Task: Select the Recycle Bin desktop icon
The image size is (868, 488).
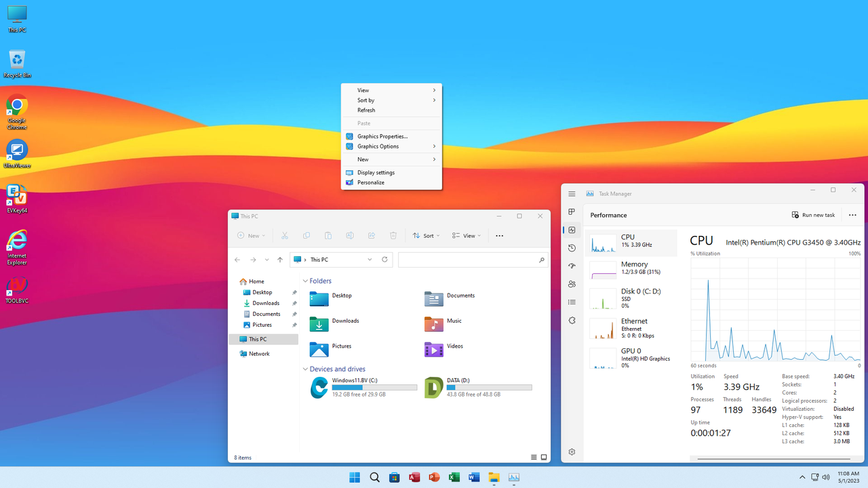Action: [x=17, y=64]
